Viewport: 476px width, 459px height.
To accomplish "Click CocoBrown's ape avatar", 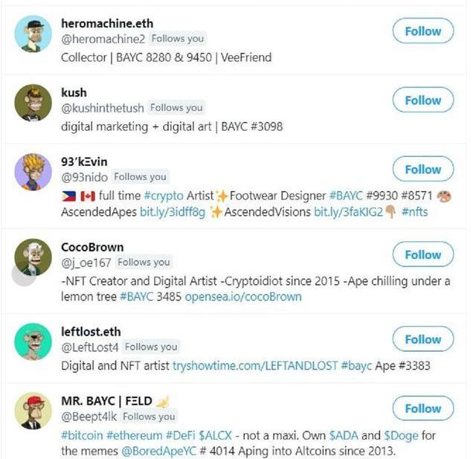I will pos(33,257).
